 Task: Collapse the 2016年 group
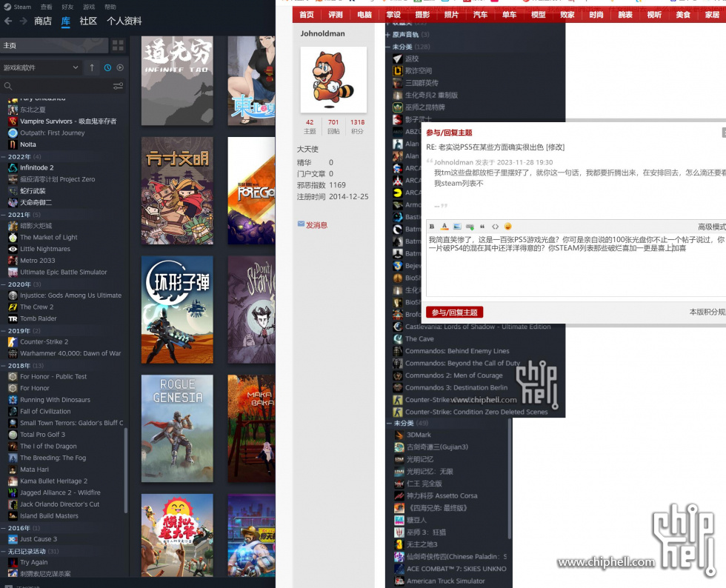pyautogui.click(x=4, y=528)
